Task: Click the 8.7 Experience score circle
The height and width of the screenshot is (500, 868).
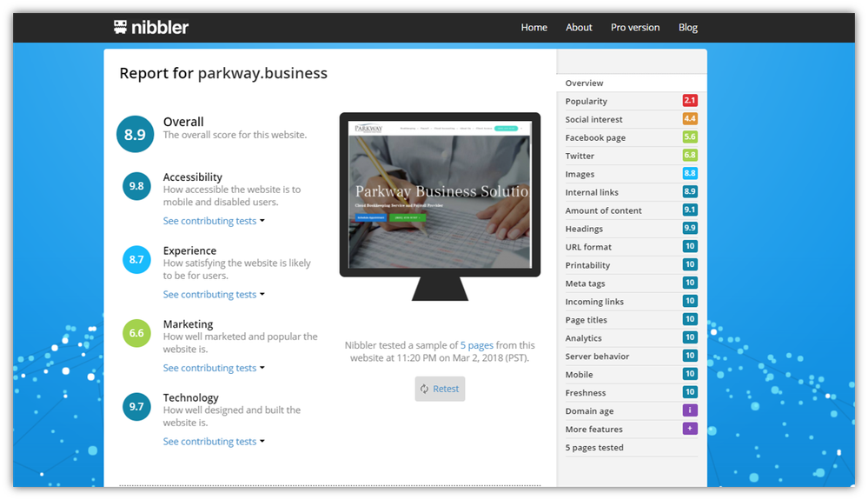Action: [136, 260]
